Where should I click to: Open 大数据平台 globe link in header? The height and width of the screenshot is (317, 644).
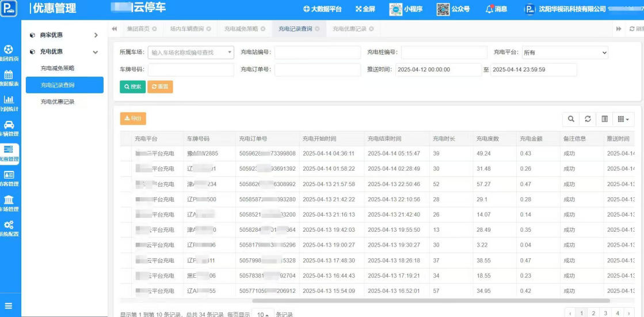(x=322, y=9)
